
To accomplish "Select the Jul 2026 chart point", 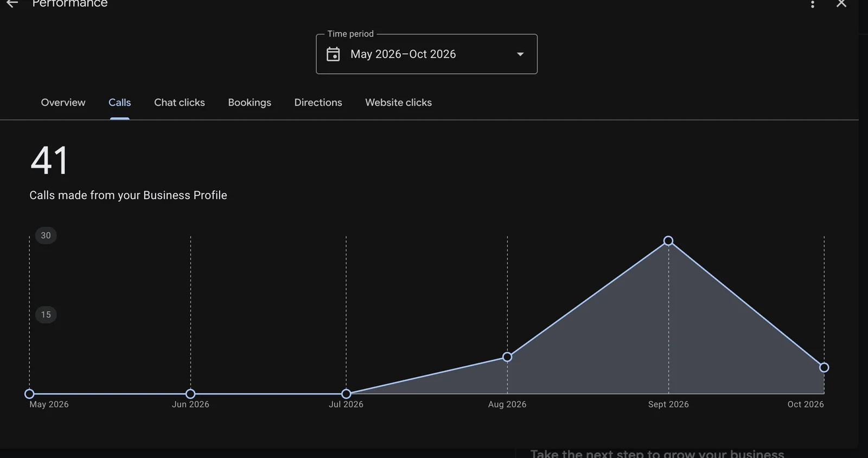I will click(x=346, y=394).
